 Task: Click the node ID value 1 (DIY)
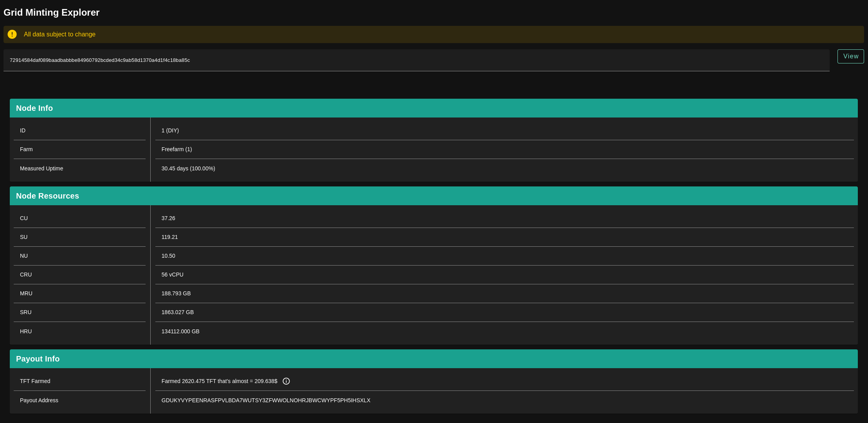(x=170, y=130)
